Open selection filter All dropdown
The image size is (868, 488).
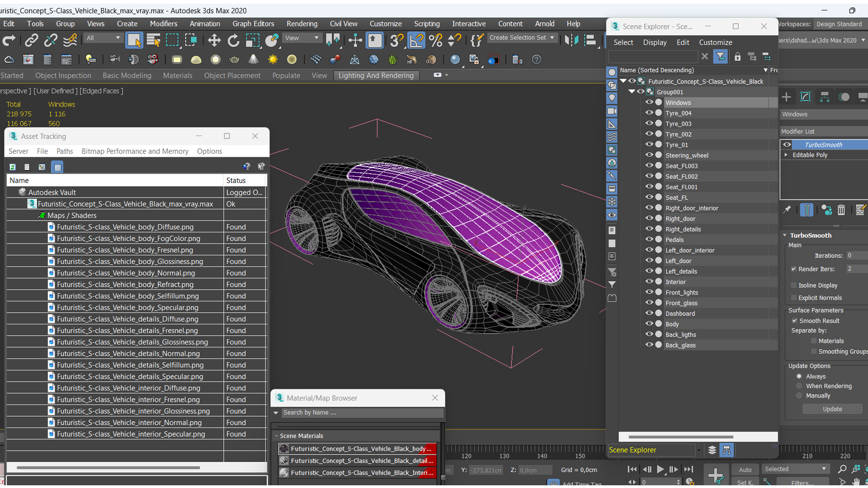point(104,38)
